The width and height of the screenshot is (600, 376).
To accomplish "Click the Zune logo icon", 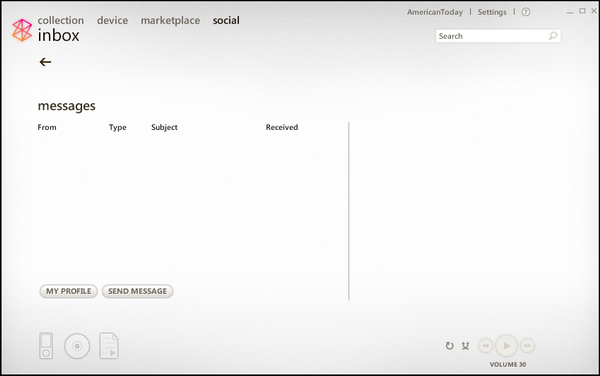I will pyautogui.click(x=22, y=30).
